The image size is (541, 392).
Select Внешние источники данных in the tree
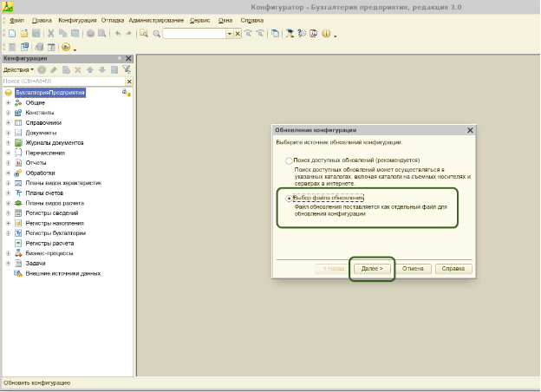(63, 274)
